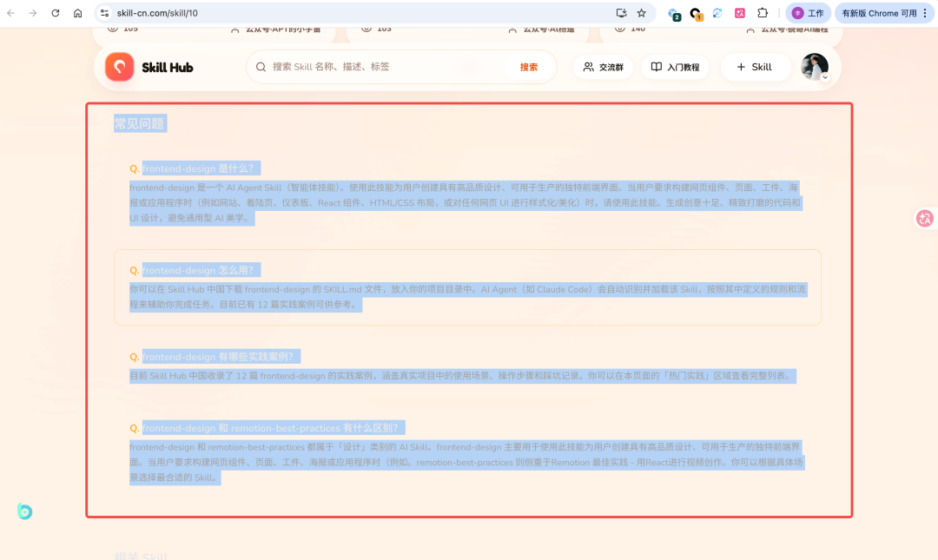Open the browser extensions puzzle icon
This screenshot has height=560, width=938.
(x=763, y=13)
